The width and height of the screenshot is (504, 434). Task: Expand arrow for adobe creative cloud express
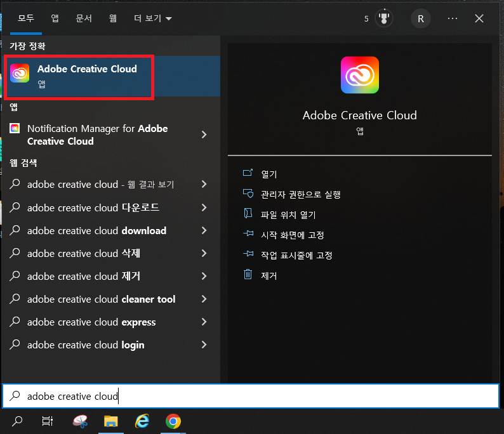(204, 322)
